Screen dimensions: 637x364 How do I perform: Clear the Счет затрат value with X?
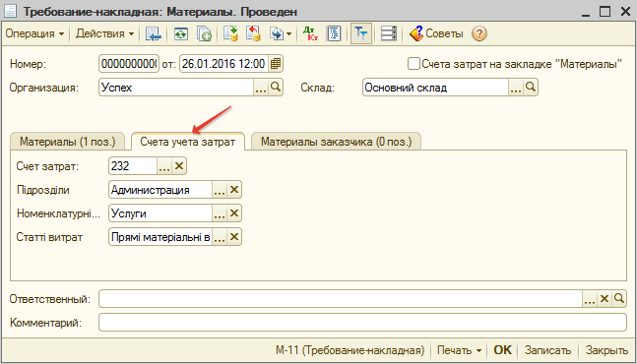[x=179, y=166]
